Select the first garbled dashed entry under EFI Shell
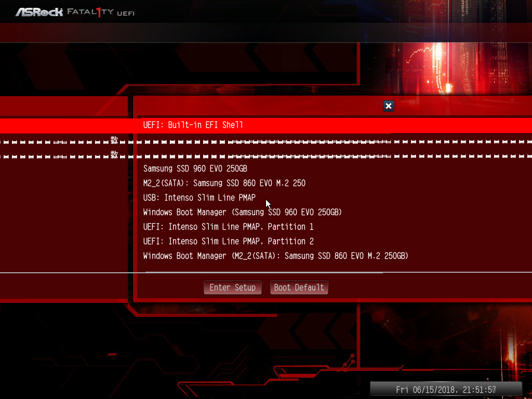 point(266,141)
